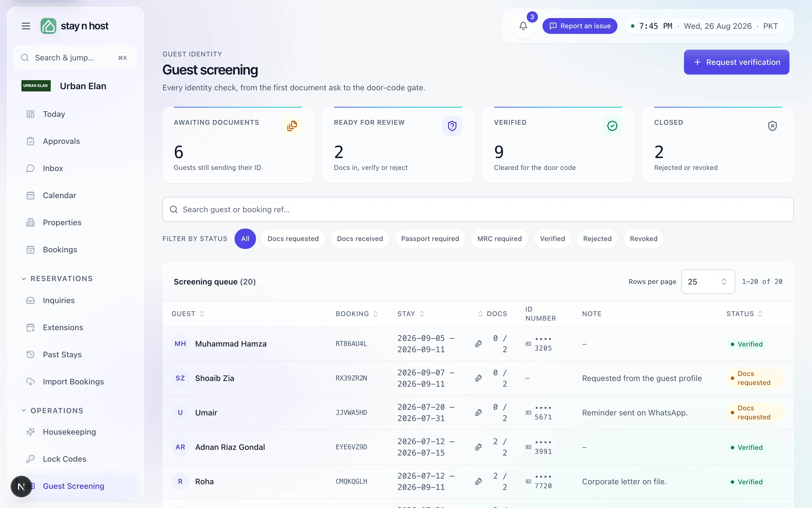
Task: Click the Docs requested status for Umair
Action: pos(755,413)
